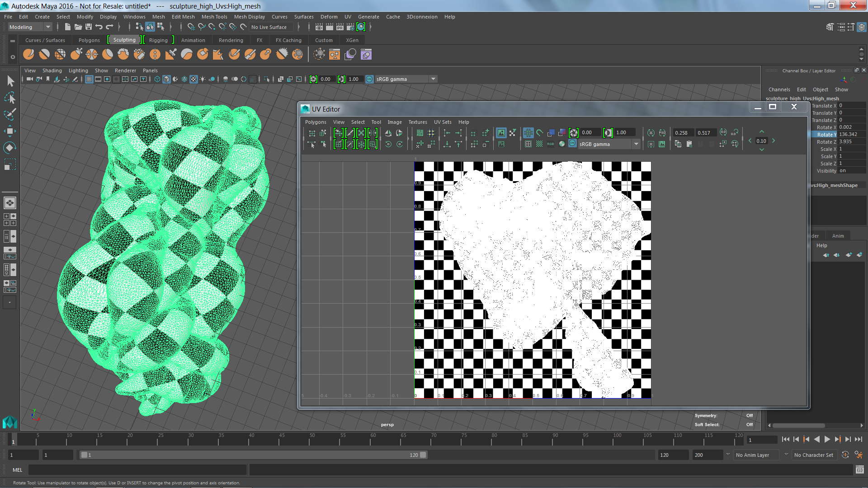Viewport: 868px width, 488px height.
Task: Increase UV nudge step with up arrow
Action: click(762, 131)
